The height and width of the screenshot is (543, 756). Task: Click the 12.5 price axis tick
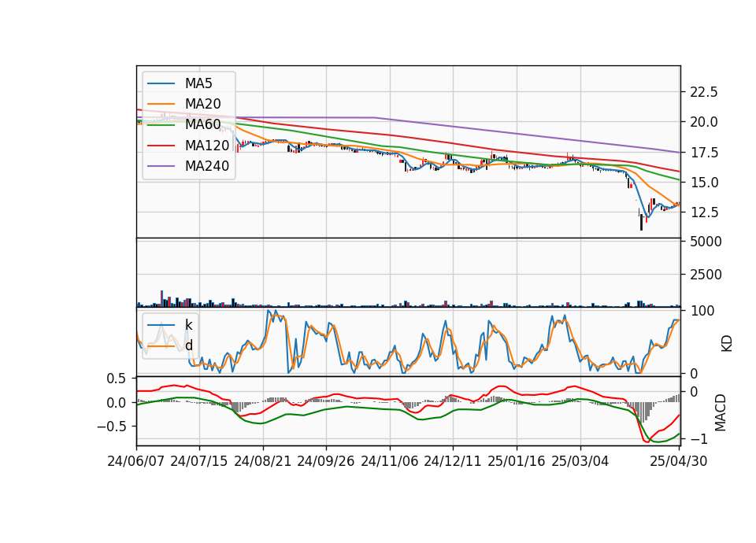point(704,212)
